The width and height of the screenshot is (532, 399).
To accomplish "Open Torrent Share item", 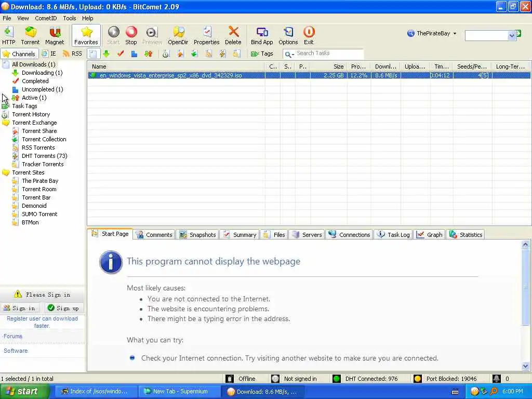I will 39,131.
